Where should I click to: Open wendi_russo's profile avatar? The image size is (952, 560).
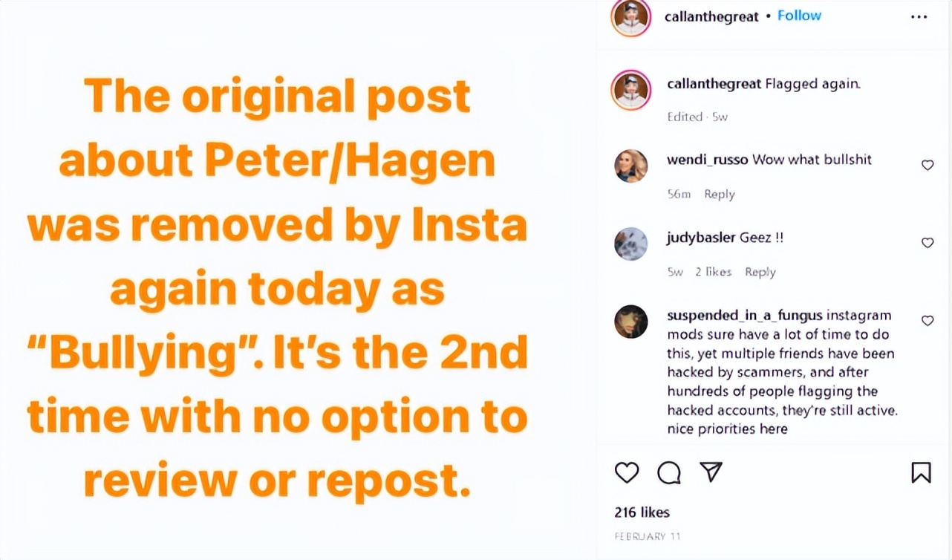(630, 166)
